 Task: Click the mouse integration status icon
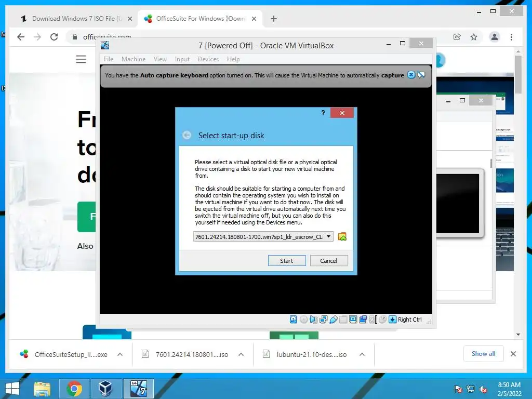[383, 320]
